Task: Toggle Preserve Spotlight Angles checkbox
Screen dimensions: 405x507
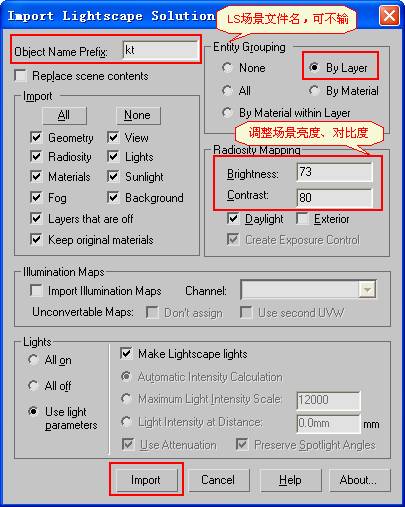Action: [242, 444]
